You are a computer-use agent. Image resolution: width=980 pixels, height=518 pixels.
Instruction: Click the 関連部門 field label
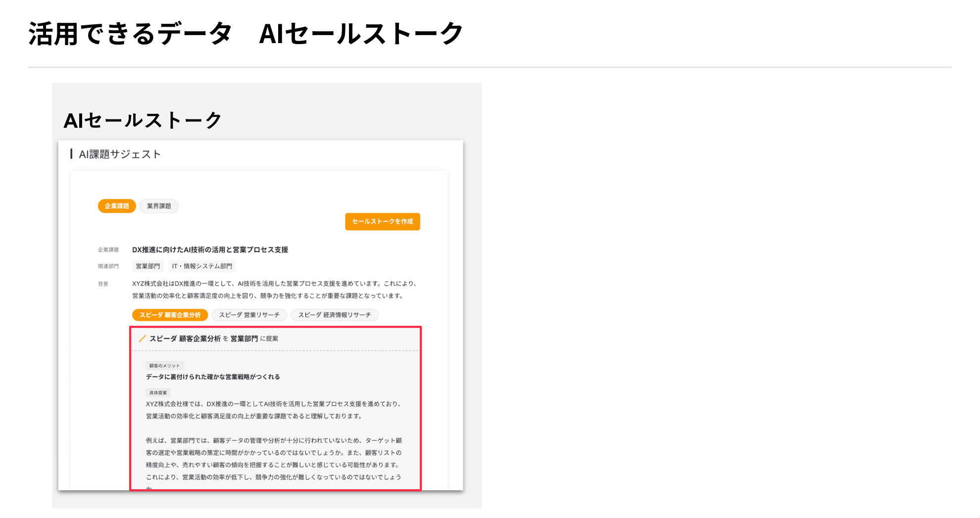[108, 266]
